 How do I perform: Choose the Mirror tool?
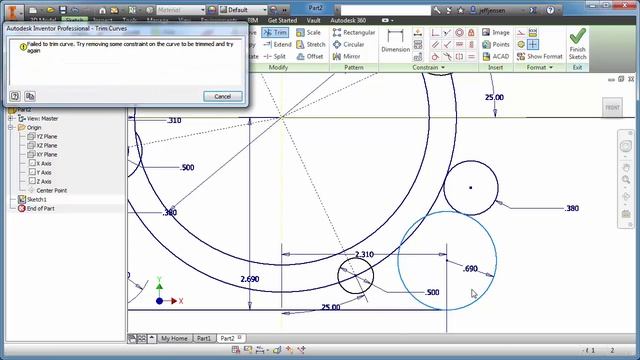(x=347, y=56)
